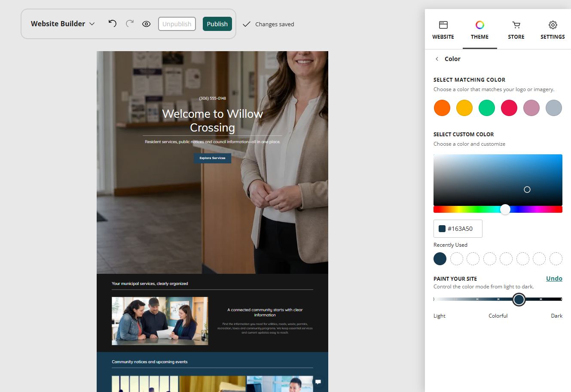This screenshot has width=571, height=392.
Task: Open the Settings gear tab
Action: pos(553,25)
